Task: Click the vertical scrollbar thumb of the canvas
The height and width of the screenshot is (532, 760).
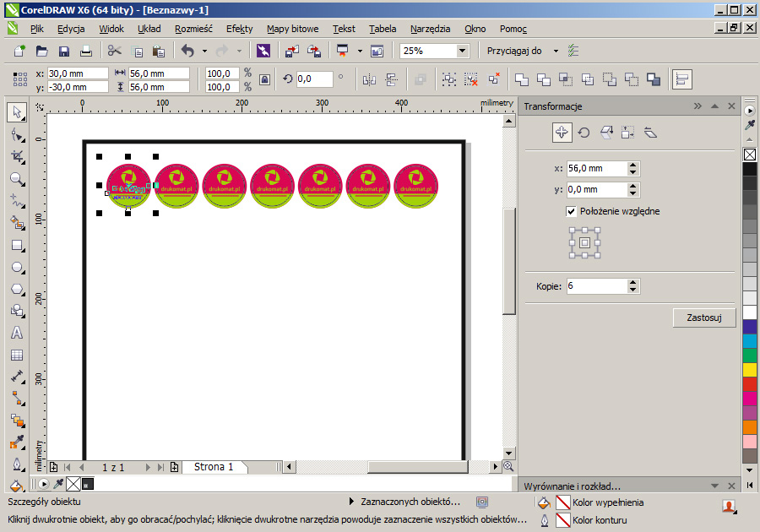Action: (x=508, y=262)
